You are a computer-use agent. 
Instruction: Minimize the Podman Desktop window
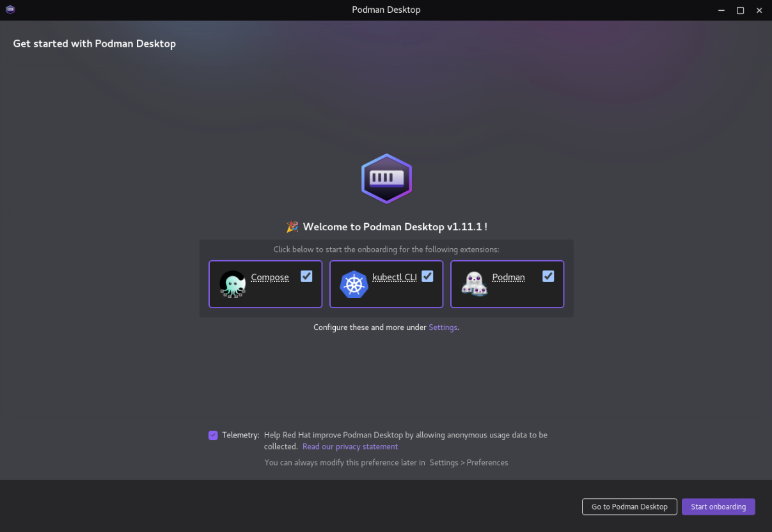pos(721,10)
